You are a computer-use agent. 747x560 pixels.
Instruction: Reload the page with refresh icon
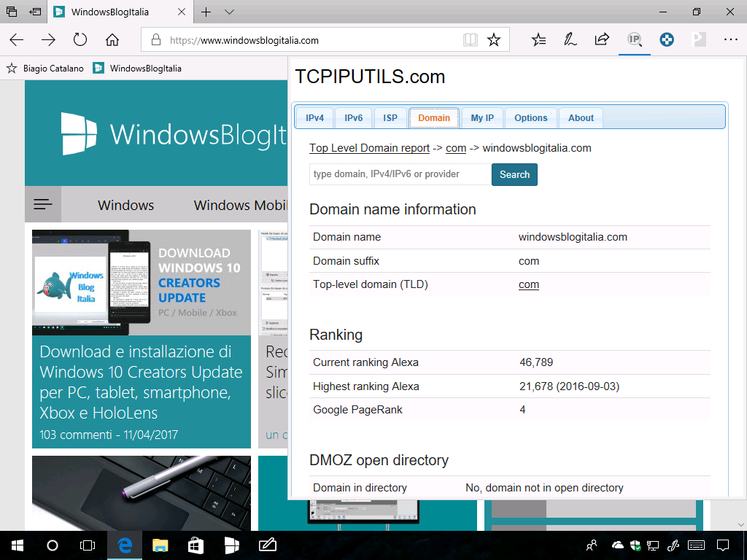80,39
